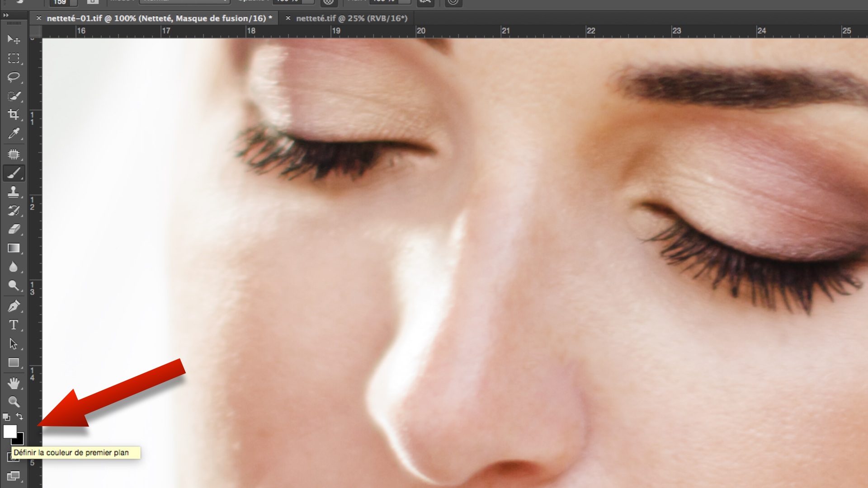
Task: Reset to default foreground/background colors
Action: [x=6, y=417]
